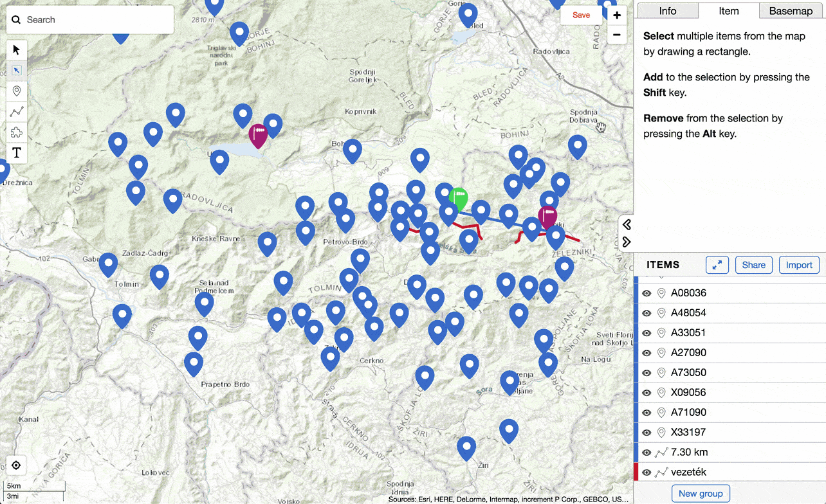Switch to the Basemap tab
This screenshot has width=826, height=504.
(x=791, y=10)
